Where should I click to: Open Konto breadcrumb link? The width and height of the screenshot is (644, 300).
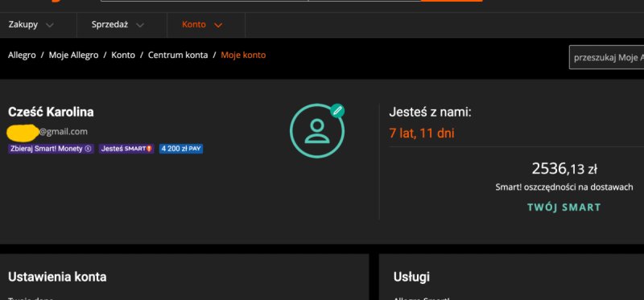123,55
